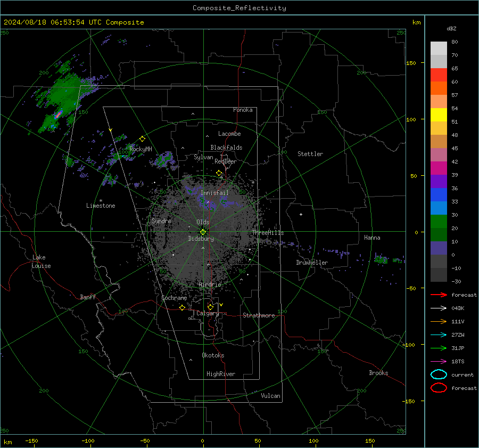
Task: Click the yellow diamond marker below Cochrane
Action: point(182,308)
